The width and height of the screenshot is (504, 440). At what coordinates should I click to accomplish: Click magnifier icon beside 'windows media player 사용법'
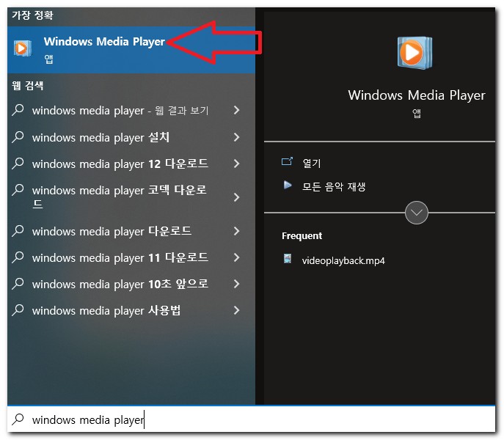click(18, 310)
